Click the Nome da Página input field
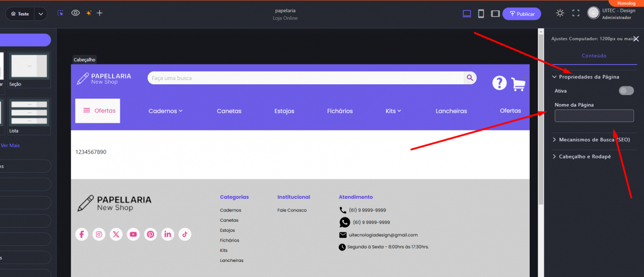This screenshot has height=277, width=644. point(594,116)
